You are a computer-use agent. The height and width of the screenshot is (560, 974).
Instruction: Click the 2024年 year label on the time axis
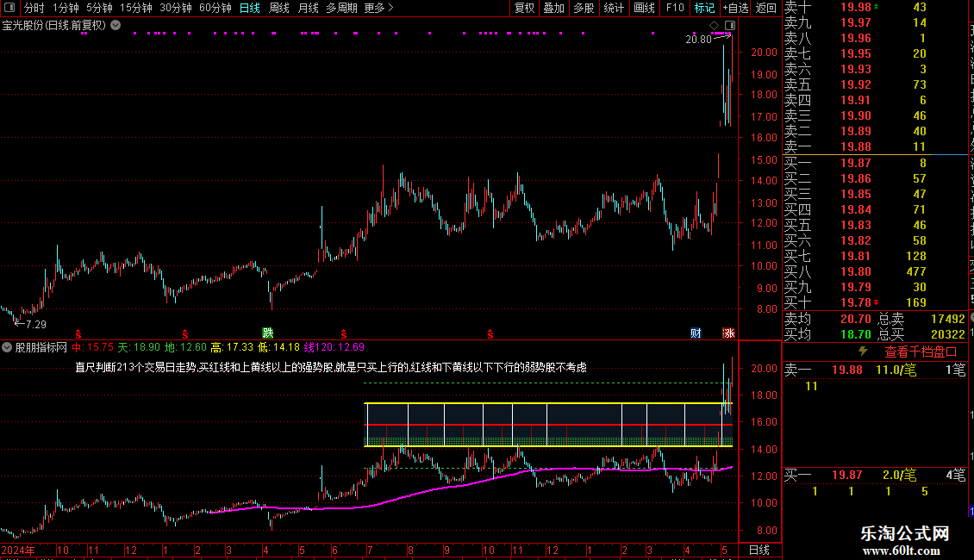click(x=18, y=550)
